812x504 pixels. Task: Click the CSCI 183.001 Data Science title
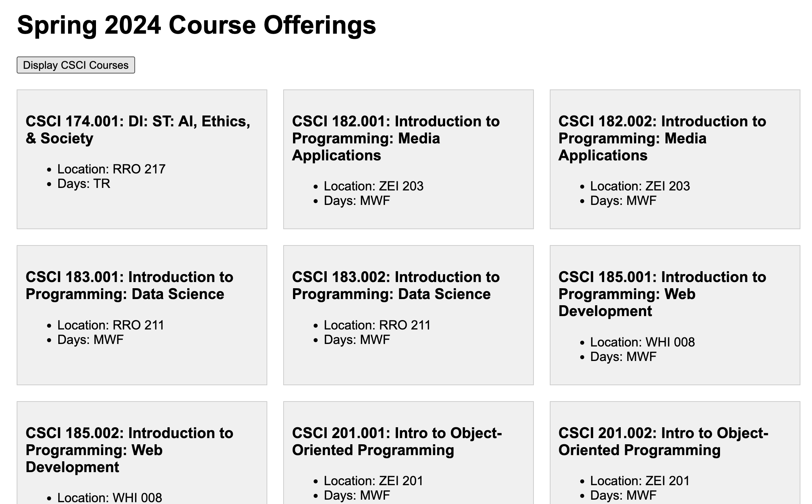pyautogui.click(x=129, y=286)
